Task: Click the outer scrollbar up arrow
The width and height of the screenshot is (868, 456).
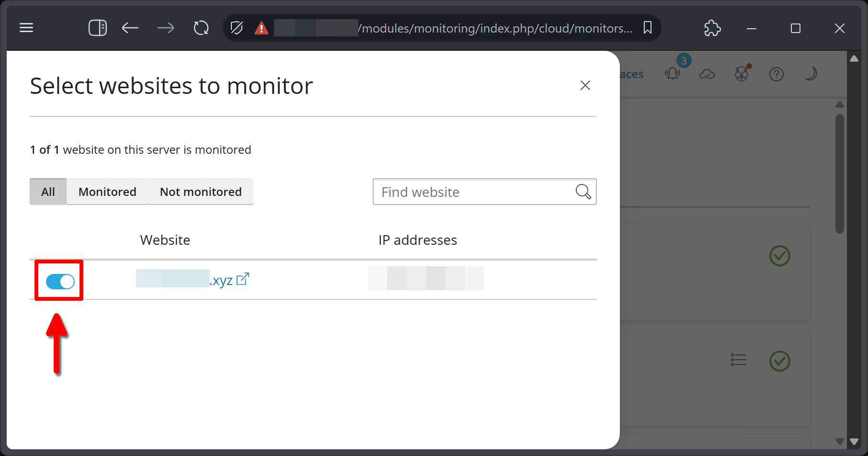Action: pos(854,58)
